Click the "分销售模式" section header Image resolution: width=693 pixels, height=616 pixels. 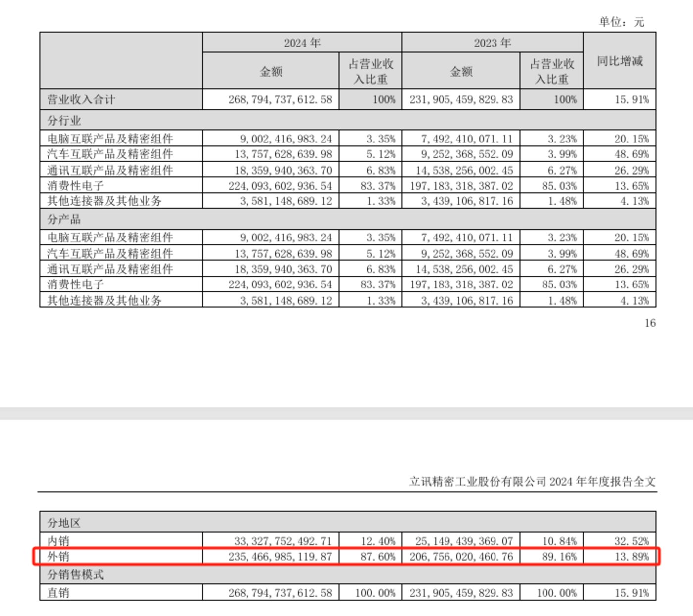point(75,574)
